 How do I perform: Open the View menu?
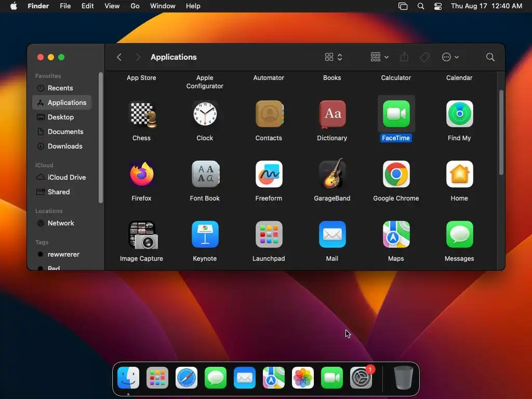(x=112, y=6)
